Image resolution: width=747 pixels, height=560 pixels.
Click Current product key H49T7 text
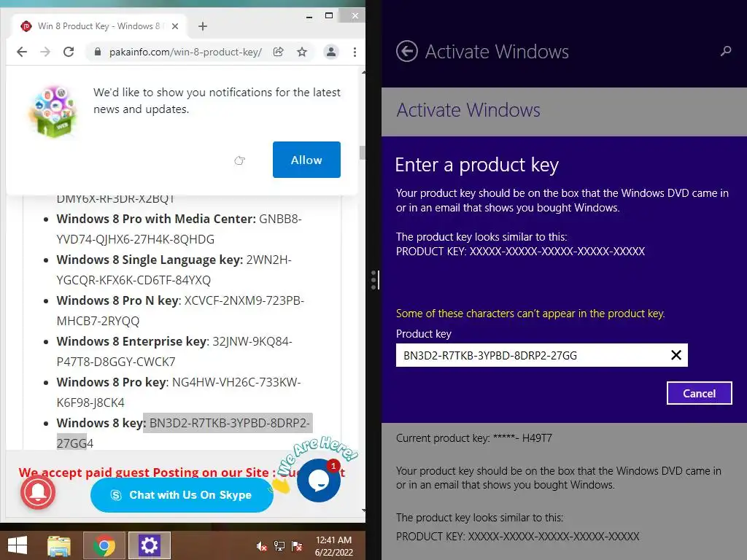tap(474, 438)
